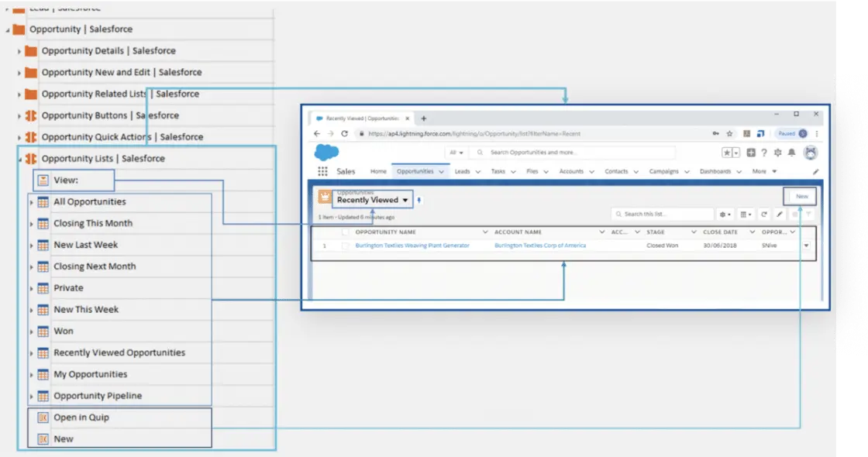The image size is (868, 457).
Task: Click the Salesforce Help question mark icon
Action: click(764, 153)
